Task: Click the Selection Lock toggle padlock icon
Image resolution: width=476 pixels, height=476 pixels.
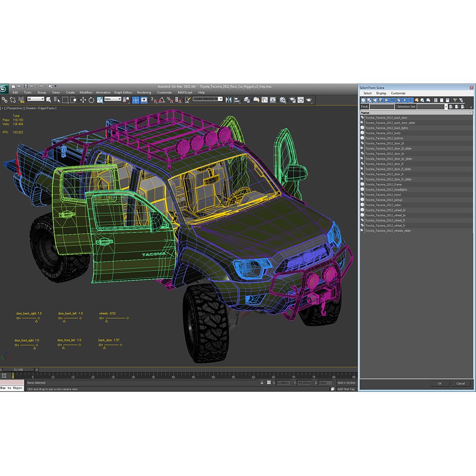Action: point(262,383)
